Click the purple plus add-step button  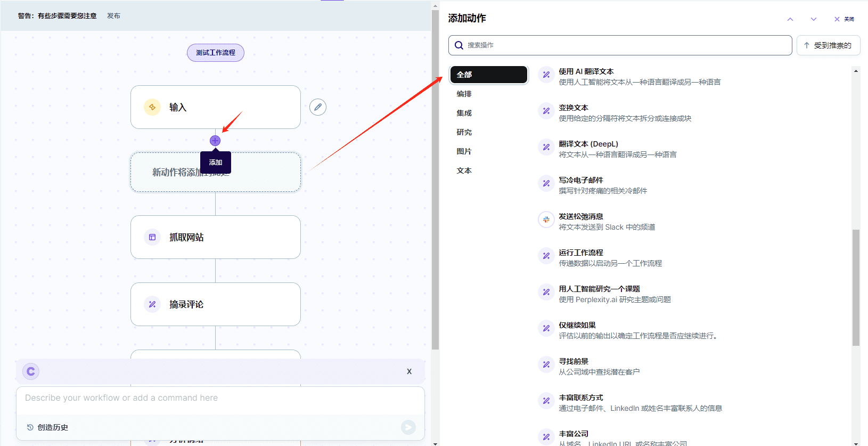tap(215, 141)
